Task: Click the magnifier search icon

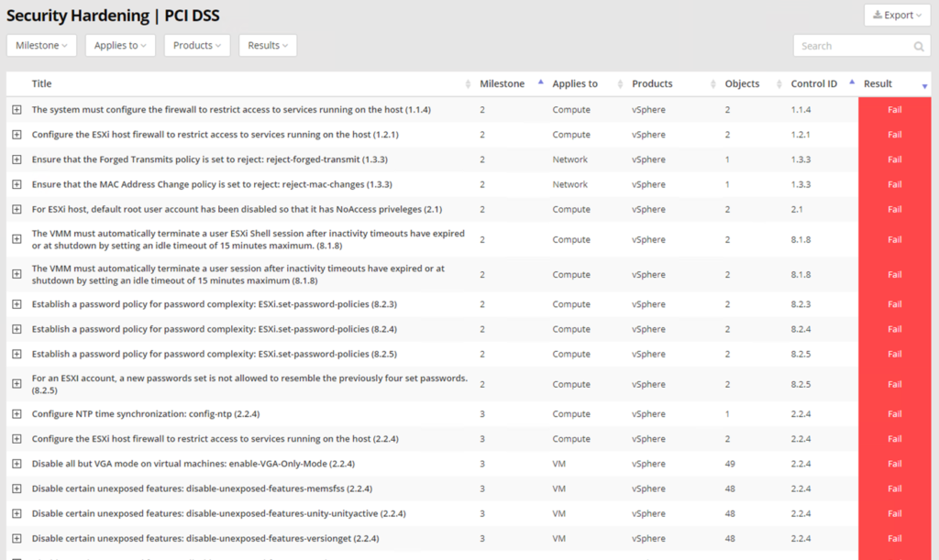Action: [x=919, y=46]
